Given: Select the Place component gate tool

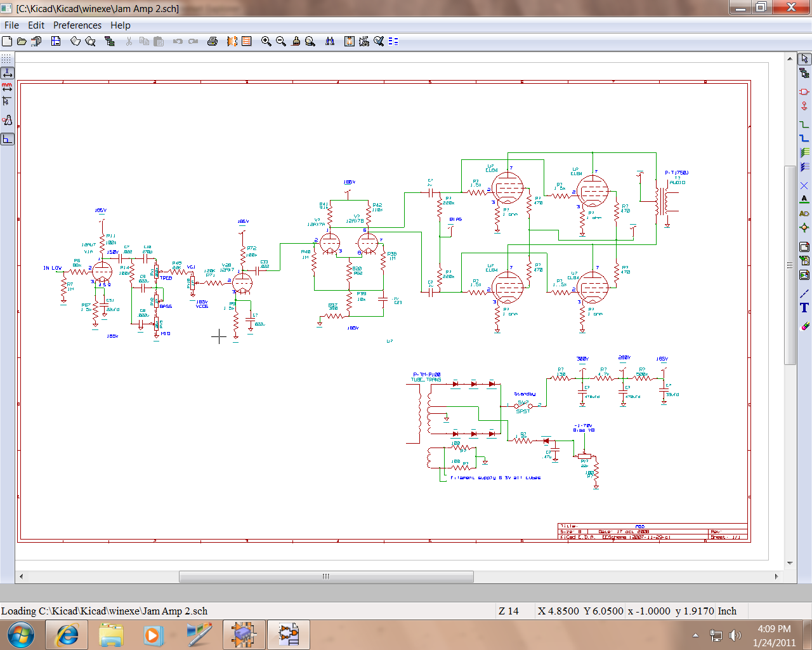Looking at the screenshot, I should coord(804,91).
